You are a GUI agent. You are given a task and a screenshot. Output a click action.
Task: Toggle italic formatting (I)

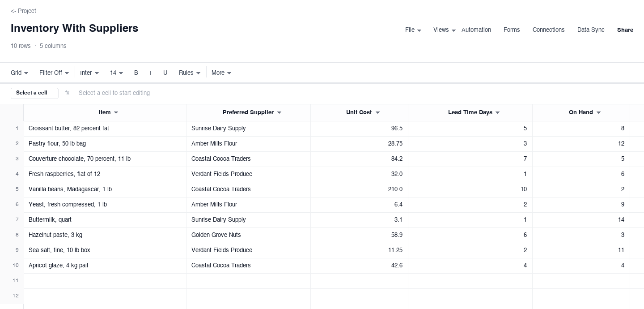pos(151,73)
